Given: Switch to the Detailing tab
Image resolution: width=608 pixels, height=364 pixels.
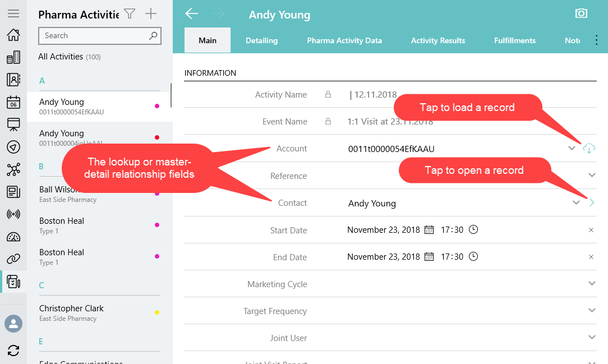Looking at the screenshot, I should pos(261,40).
